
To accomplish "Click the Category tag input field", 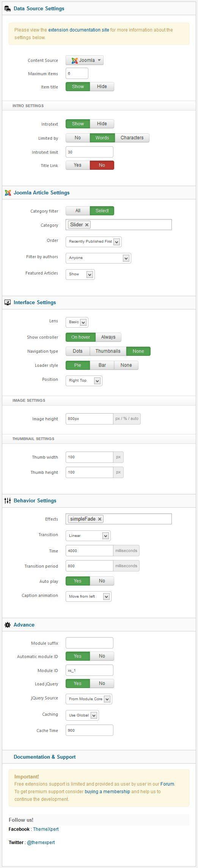I will pos(119,225).
